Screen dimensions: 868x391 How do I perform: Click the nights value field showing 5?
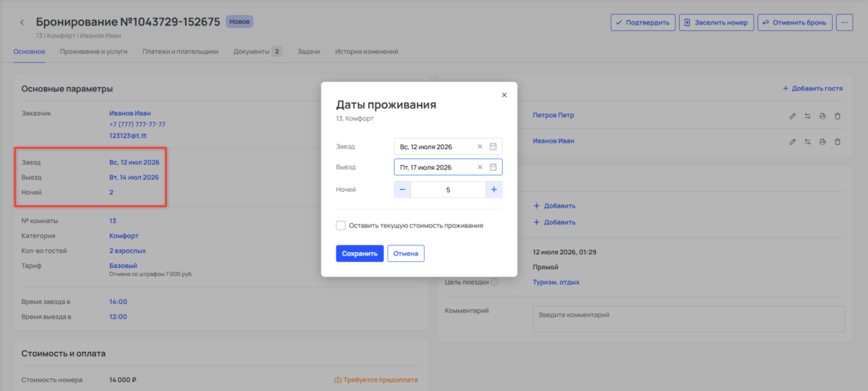pos(448,189)
